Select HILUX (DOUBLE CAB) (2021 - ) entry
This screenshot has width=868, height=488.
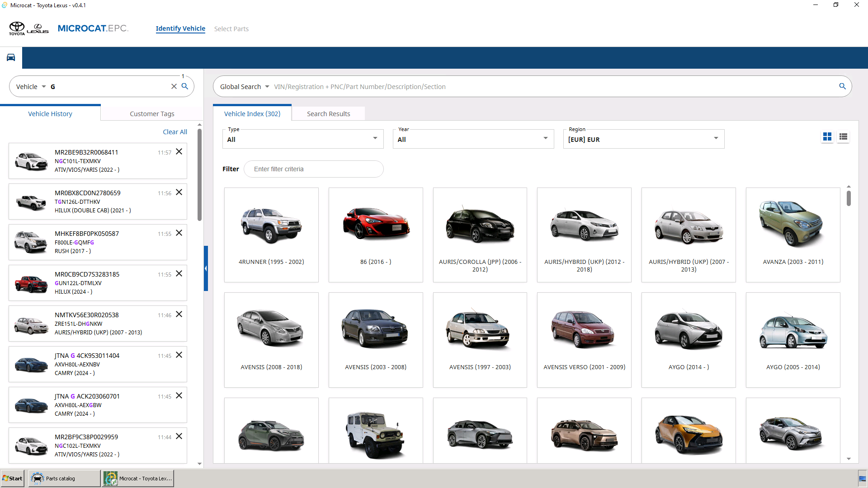98,202
